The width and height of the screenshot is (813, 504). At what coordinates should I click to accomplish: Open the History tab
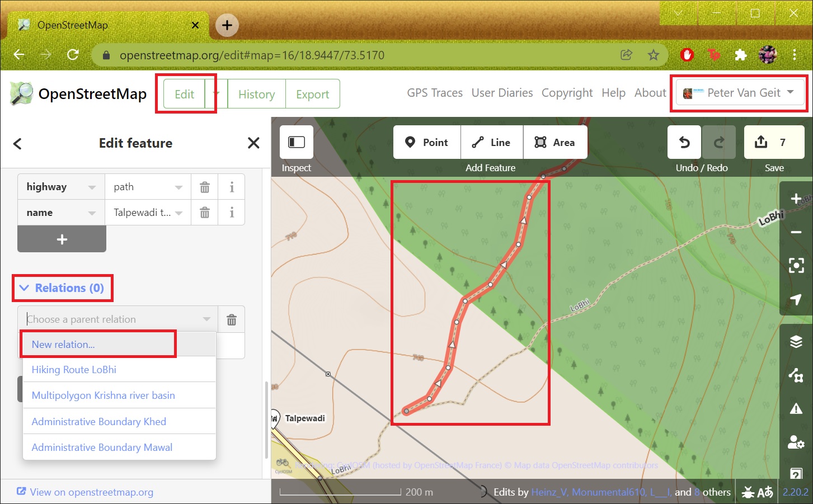coord(256,94)
